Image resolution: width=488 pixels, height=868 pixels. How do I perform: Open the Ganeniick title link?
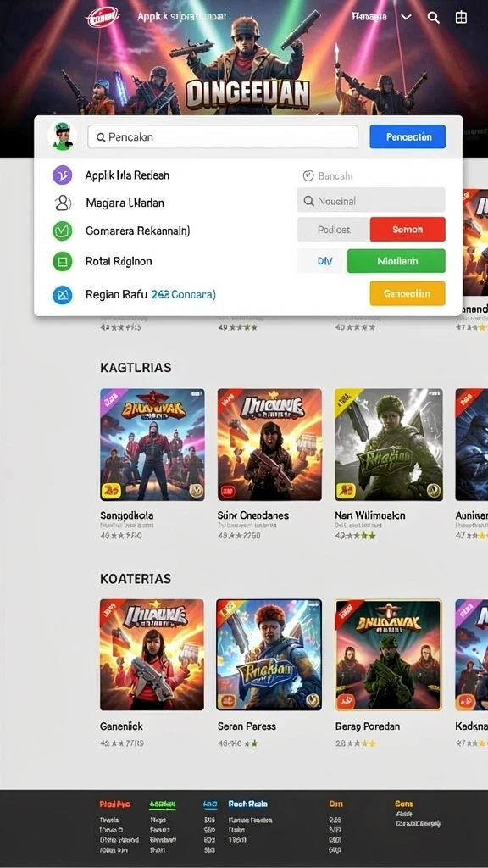click(121, 726)
